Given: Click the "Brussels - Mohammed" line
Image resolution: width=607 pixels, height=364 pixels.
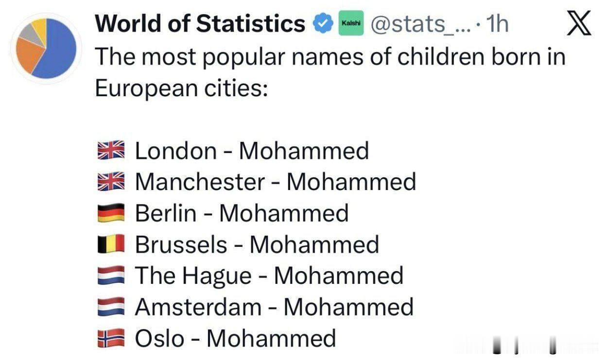Looking at the screenshot, I should [x=257, y=244].
